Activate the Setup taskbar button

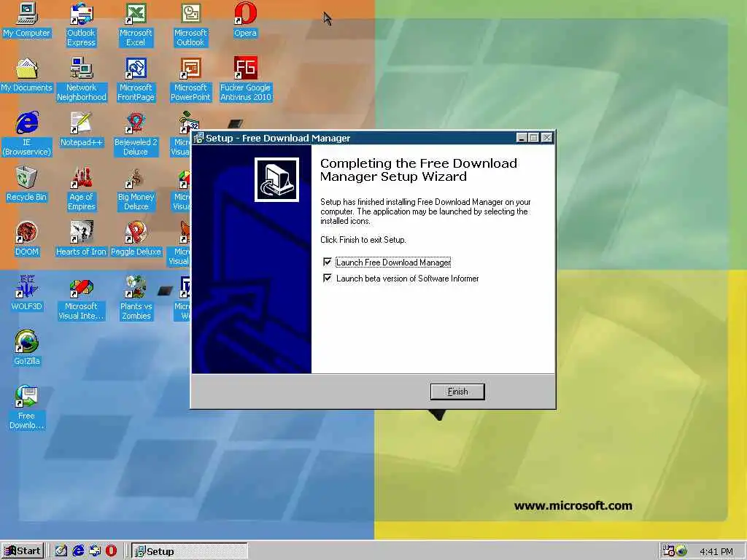pyautogui.click(x=190, y=551)
